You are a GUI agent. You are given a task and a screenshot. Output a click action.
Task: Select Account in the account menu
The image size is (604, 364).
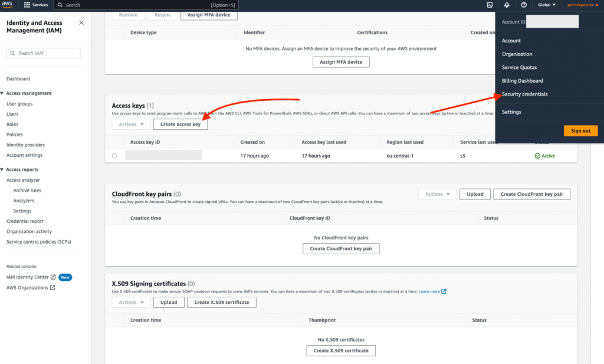(511, 41)
